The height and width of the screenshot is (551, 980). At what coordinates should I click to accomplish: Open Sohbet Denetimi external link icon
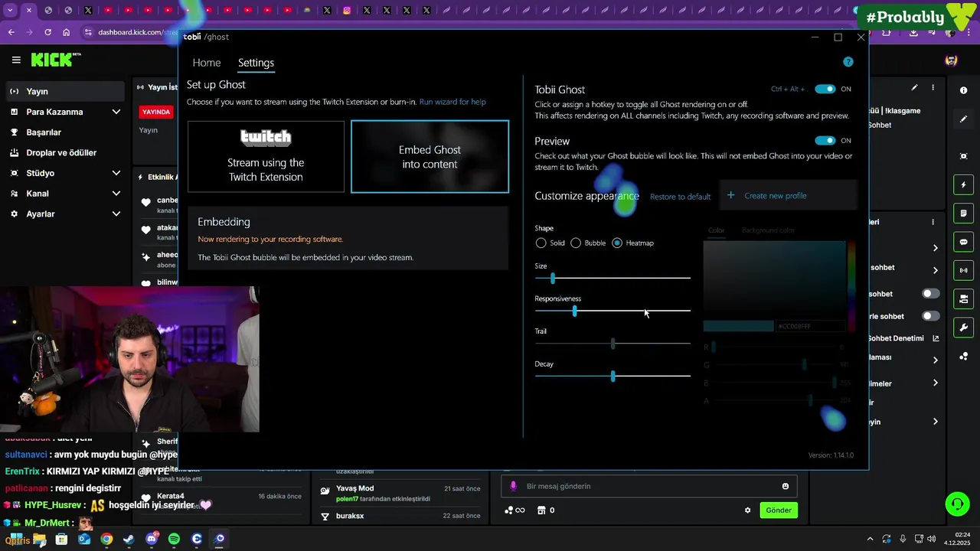click(936, 338)
